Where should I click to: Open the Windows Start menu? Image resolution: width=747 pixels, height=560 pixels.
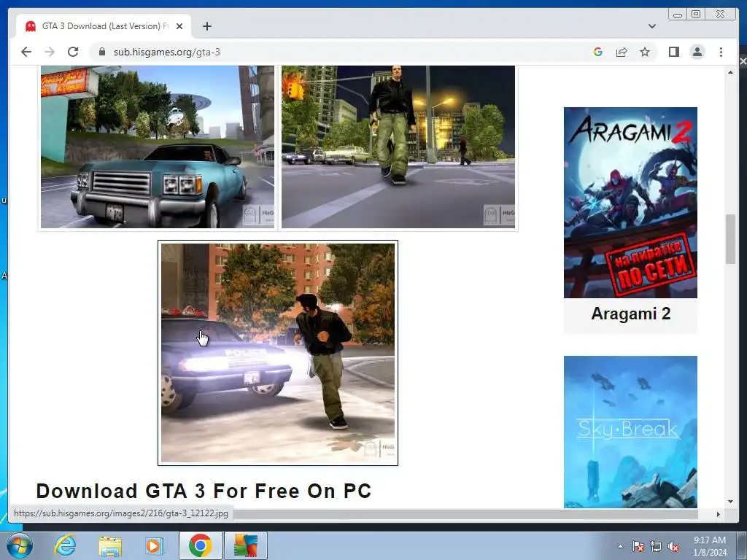[x=20, y=545]
